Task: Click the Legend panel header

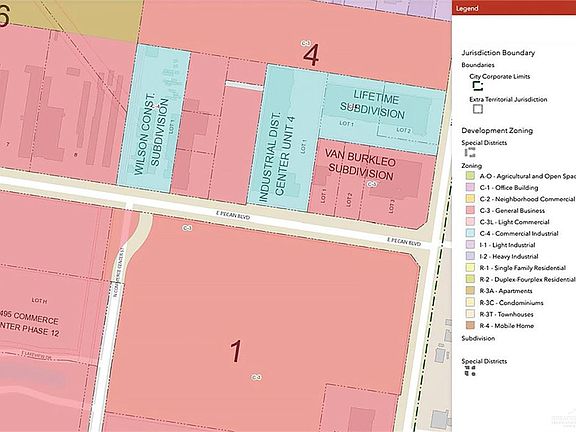Action: (x=514, y=8)
